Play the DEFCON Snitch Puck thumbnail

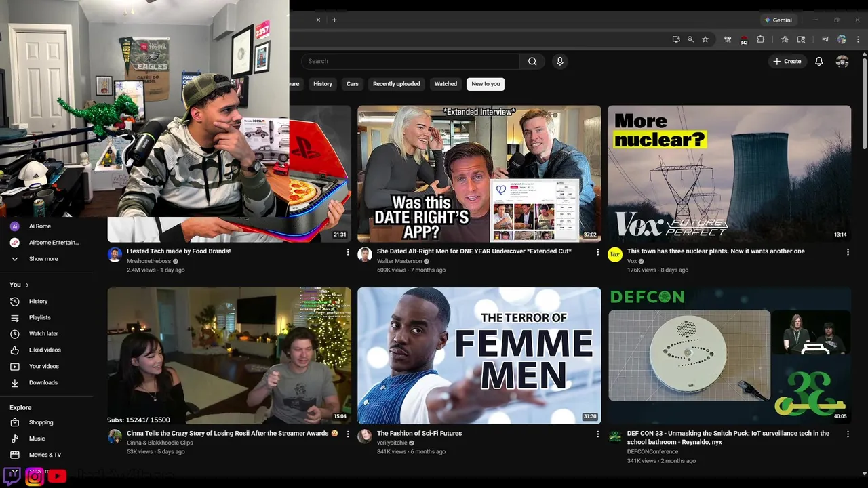coord(729,356)
